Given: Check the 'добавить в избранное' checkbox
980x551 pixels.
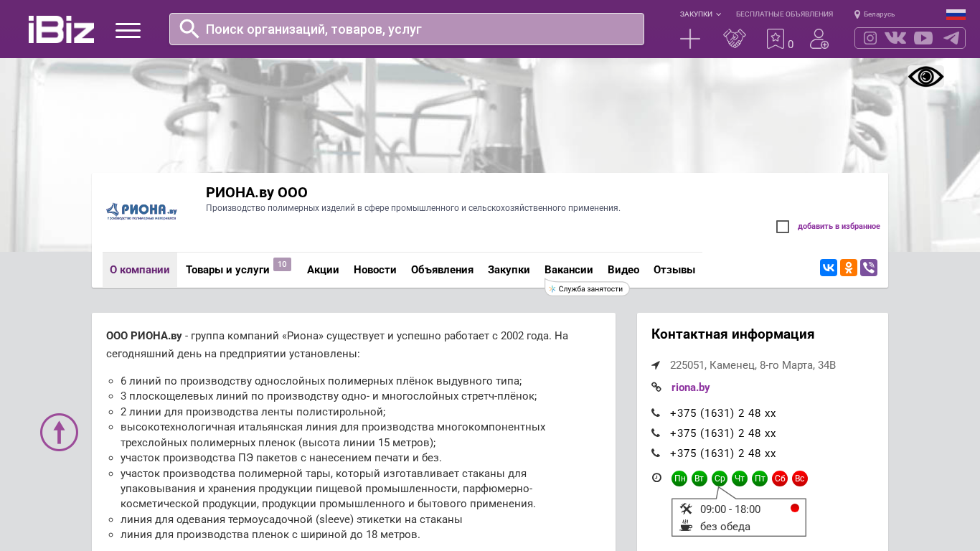Looking at the screenshot, I should pos(783,227).
